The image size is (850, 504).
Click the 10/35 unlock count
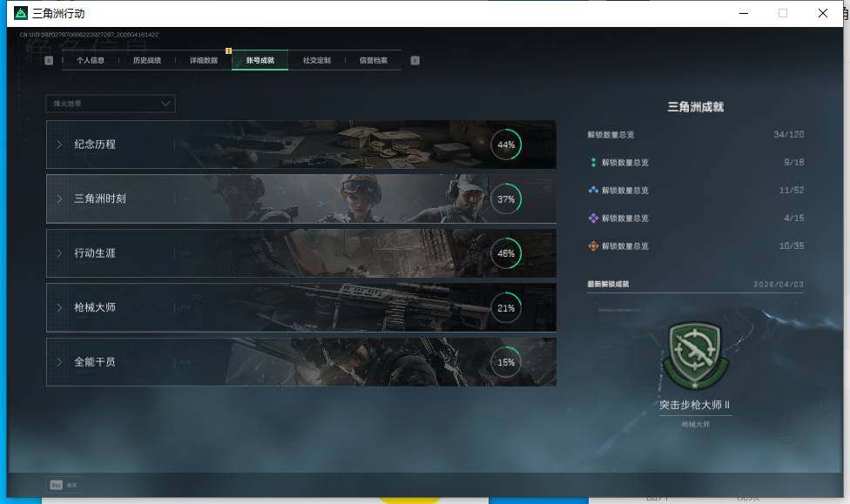[x=792, y=246]
